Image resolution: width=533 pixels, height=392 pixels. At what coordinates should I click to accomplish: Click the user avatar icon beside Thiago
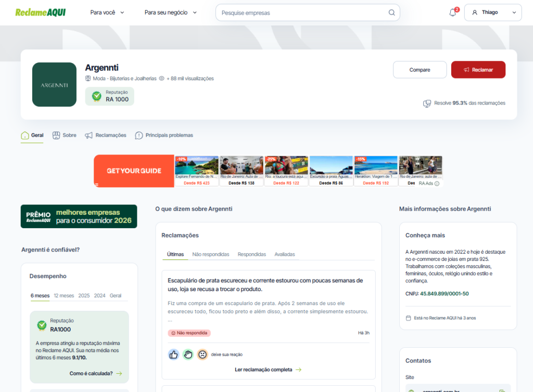click(475, 12)
